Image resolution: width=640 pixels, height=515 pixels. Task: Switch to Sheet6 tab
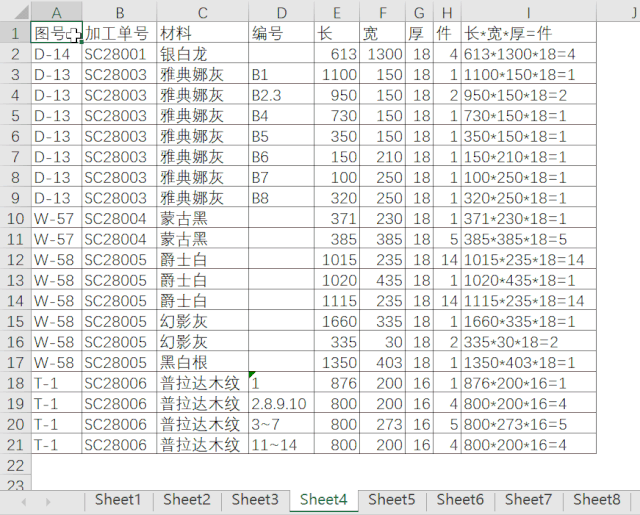tap(460, 499)
